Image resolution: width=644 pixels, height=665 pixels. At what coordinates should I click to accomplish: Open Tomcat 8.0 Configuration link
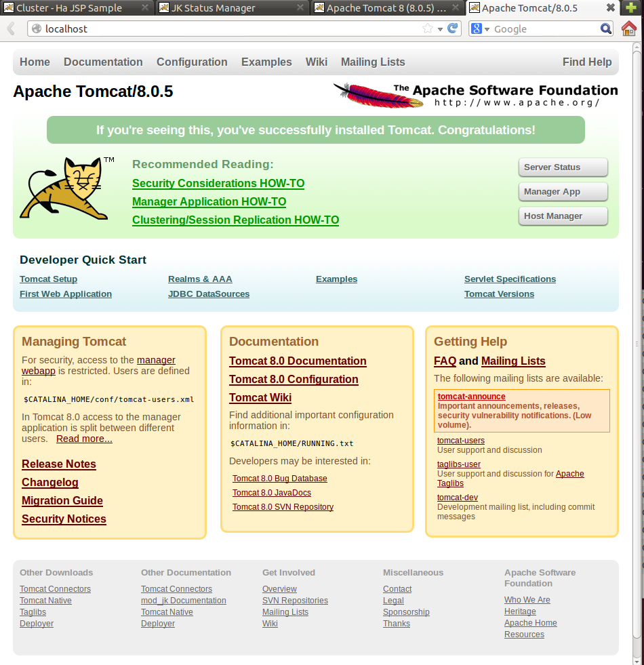point(294,379)
